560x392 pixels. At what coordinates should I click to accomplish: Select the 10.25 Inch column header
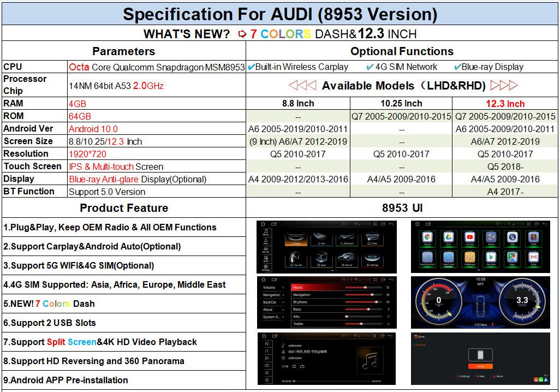401,104
